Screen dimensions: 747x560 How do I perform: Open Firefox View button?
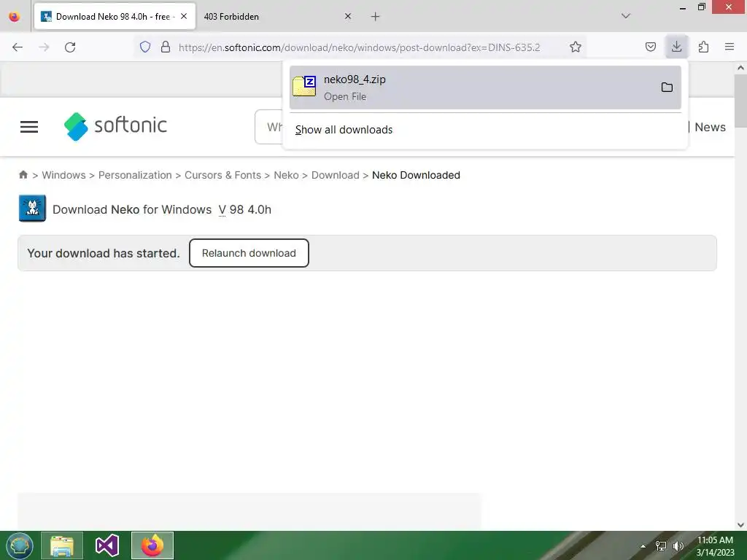pyautogui.click(x=15, y=17)
